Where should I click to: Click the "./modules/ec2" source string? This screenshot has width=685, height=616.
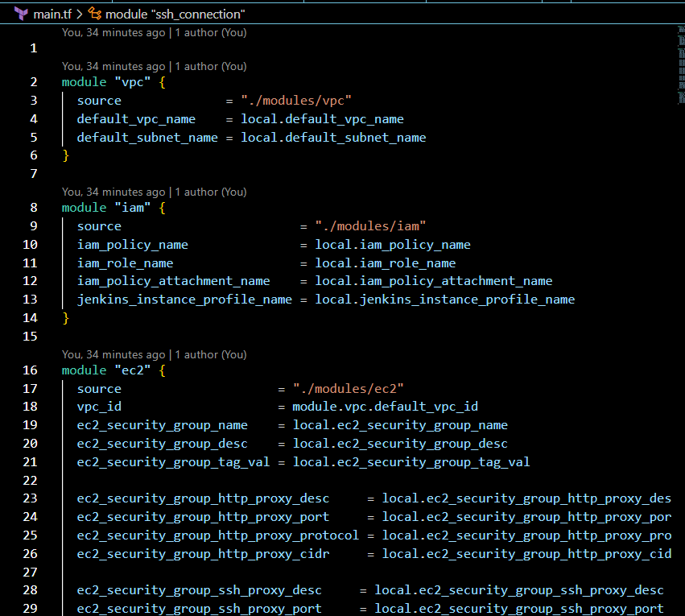point(348,389)
